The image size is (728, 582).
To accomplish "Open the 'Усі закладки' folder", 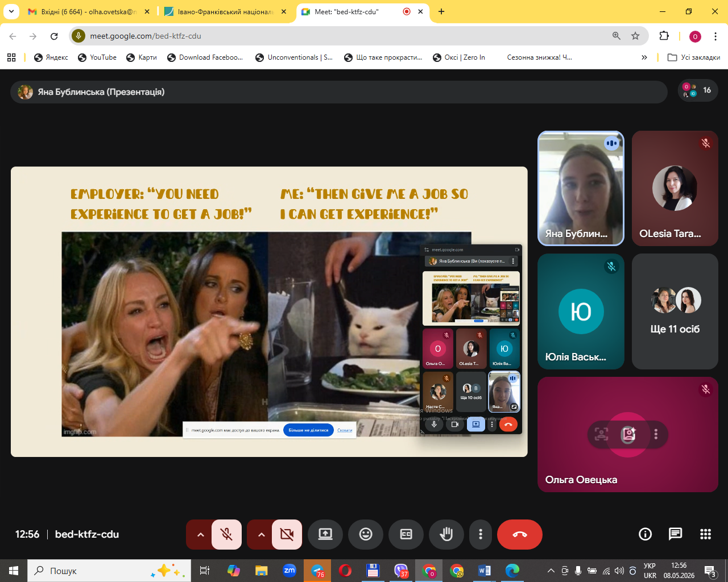I will point(693,57).
